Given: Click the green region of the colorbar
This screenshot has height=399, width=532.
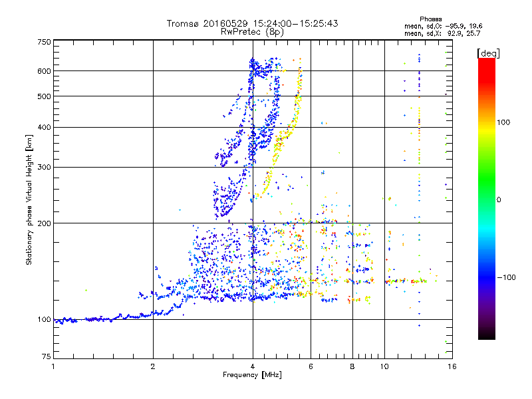Looking at the screenshot, I should tap(487, 180).
